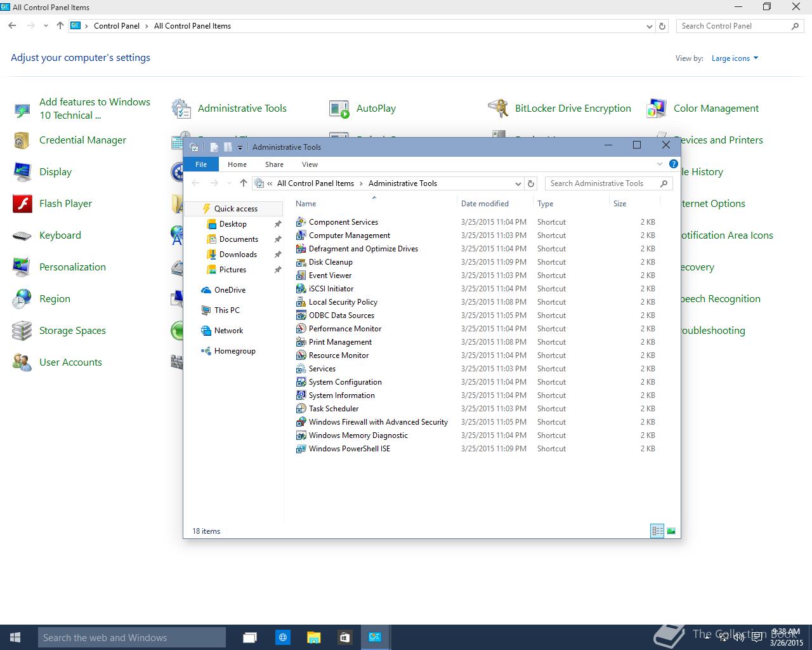812x650 pixels.
Task: Refresh the Administrative Tools folder
Action: tap(532, 183)
